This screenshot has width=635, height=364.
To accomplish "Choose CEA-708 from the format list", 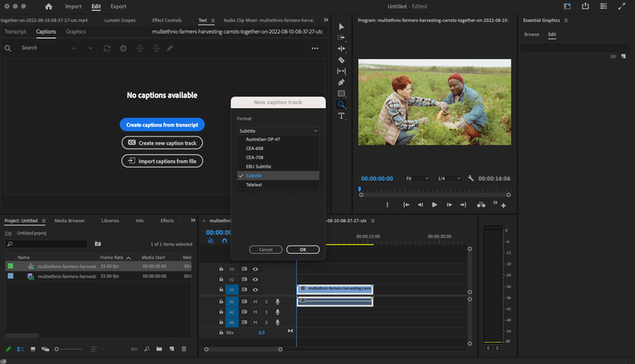I will click(255, 157).
